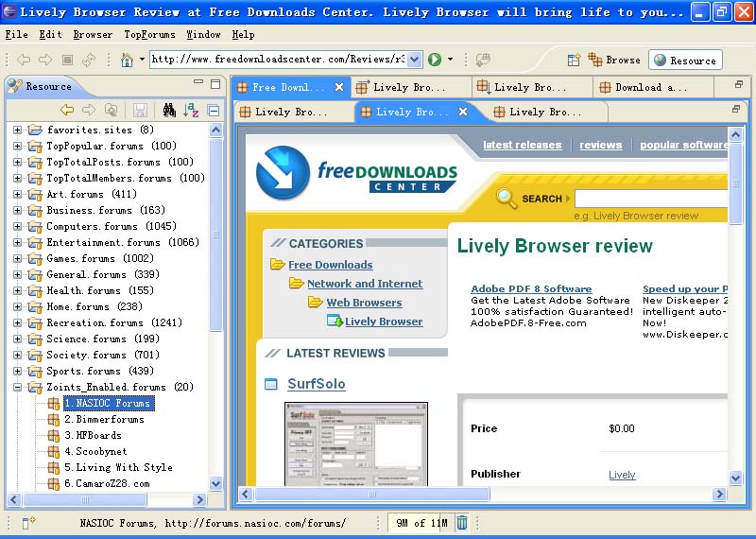Open the URL address bar dropdown
This screenshot has width=756, height=539.
pos(415,60)
